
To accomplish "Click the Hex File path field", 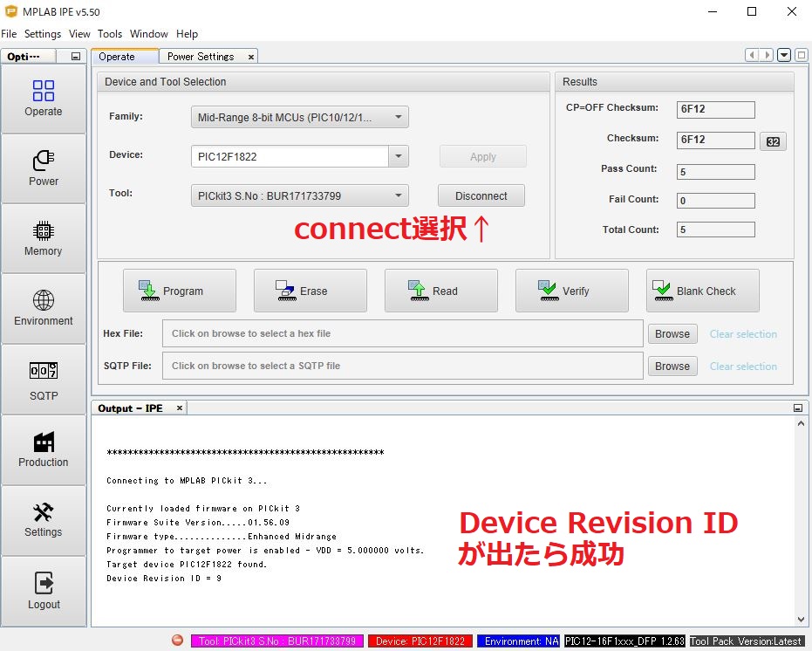I will click(x=402, y=333).
